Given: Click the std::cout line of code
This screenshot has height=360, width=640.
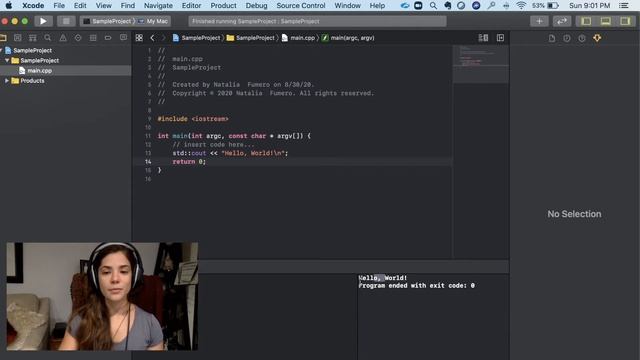Looking at the screenshot, I should point(230,153).
